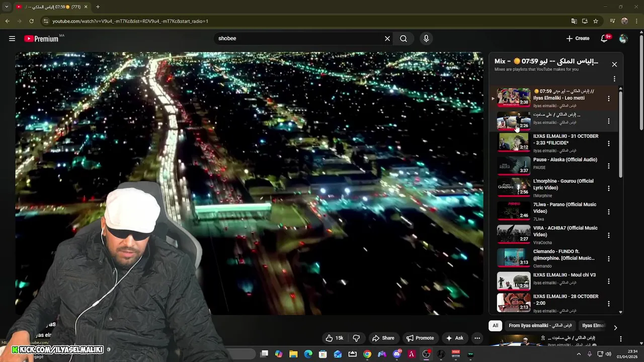
Task: Open File Explorer from taskbar
Action: click(x=293, y=354)
